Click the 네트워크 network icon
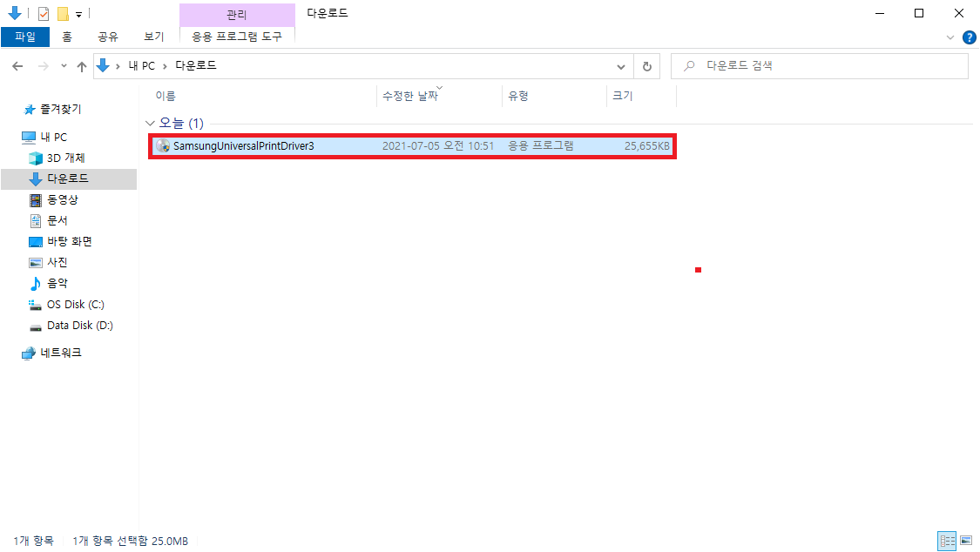 point(29,353)
